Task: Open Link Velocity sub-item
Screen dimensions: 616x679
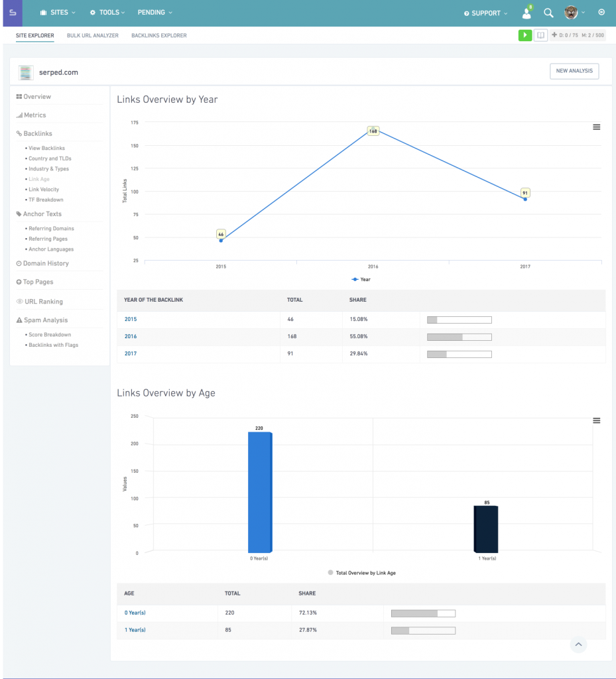Action: 44,190
